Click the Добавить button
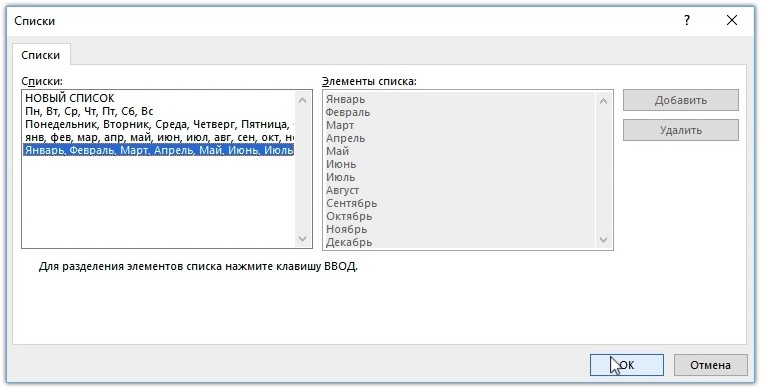Screen dimensions: 761x389 (680, 100)
